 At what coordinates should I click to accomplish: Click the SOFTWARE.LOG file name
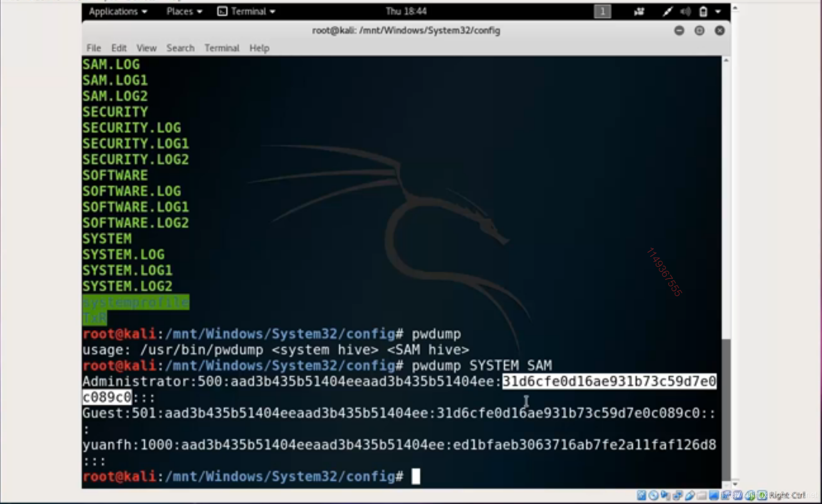pyautogui.click(x=132, y=191)
